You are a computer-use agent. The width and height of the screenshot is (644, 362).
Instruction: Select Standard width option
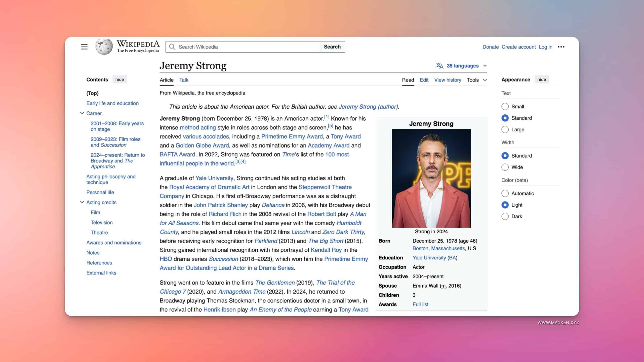[505, 156]
